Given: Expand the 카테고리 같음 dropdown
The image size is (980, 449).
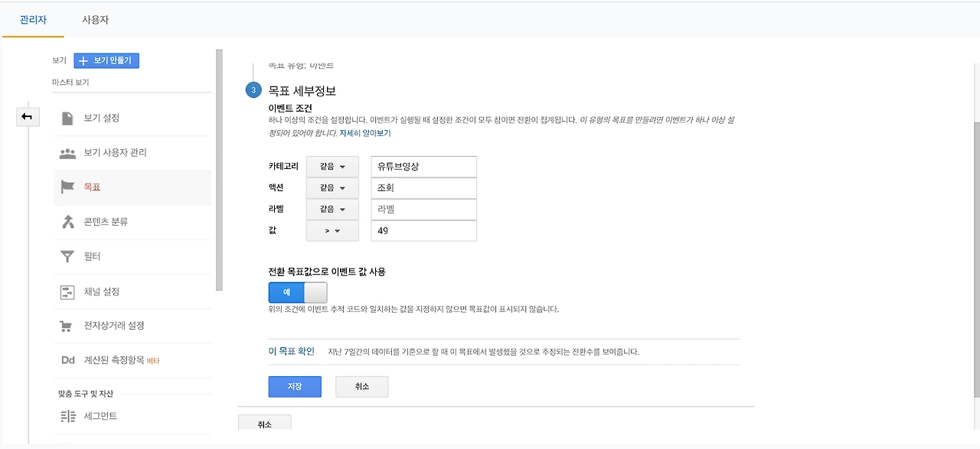Looking at the screenshot, I should (x=332, y=167).
